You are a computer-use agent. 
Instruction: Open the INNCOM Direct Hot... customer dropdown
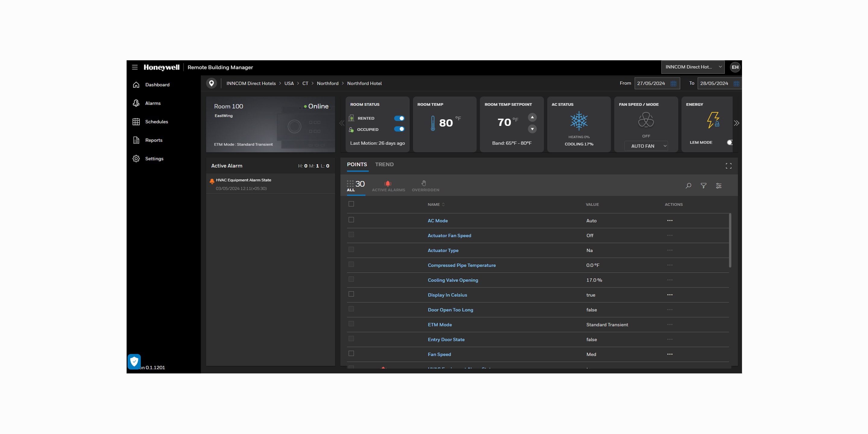pos(693,67)
